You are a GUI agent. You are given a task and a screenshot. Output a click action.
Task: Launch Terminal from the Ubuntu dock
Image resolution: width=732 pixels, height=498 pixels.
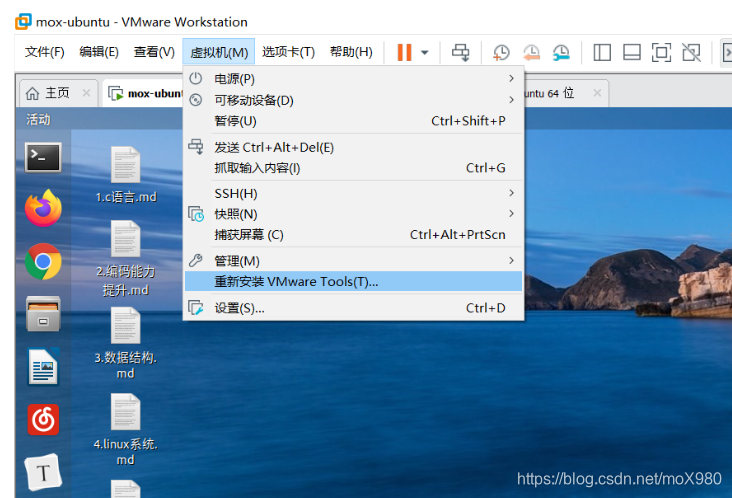tap(43, 157)
